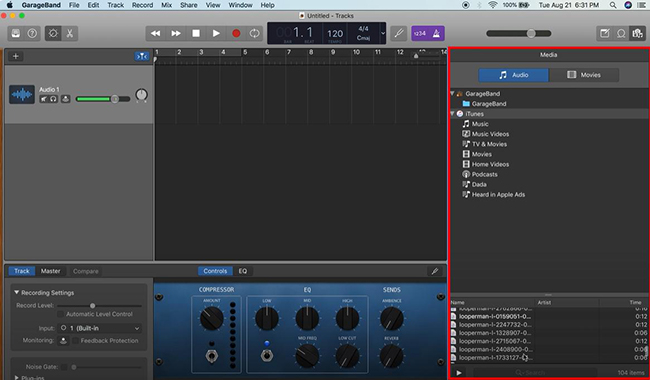Flip the EQ on/off switch
Image resolution: width=650 pixels, height=380 pixels.
[267, 356]
